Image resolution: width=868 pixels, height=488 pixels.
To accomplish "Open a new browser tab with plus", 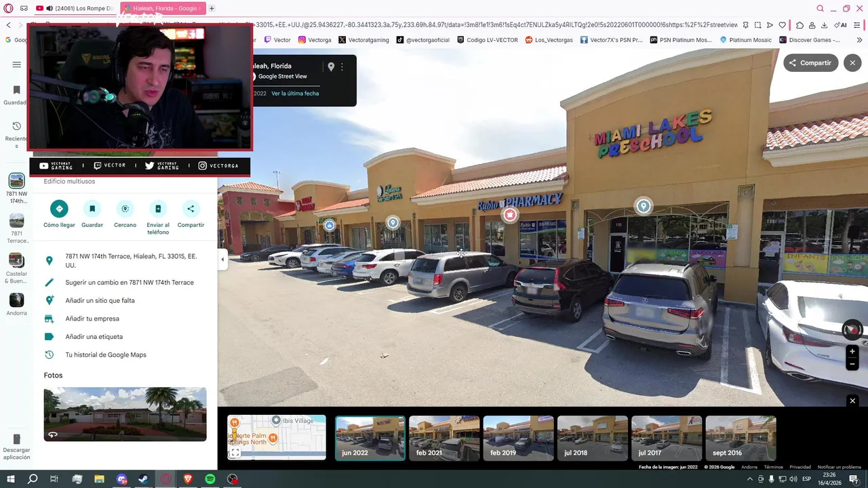I will coord(212,8).
